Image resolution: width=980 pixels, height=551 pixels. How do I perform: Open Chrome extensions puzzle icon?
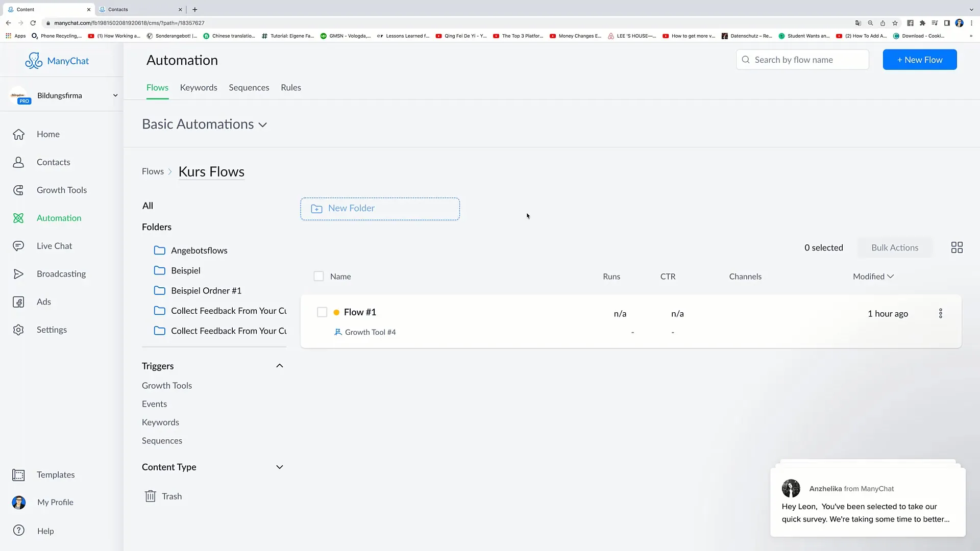click(x=922, y=23)
